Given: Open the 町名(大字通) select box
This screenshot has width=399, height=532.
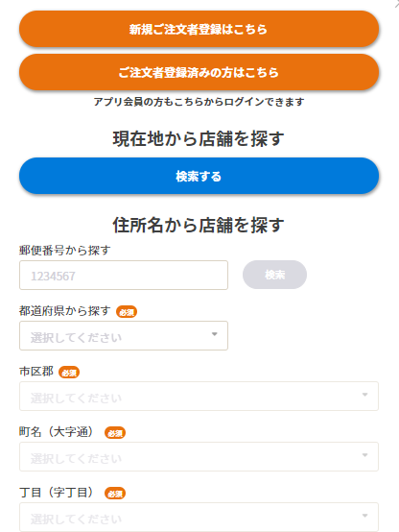Looking at the screenshot, I should click(199, 456).
